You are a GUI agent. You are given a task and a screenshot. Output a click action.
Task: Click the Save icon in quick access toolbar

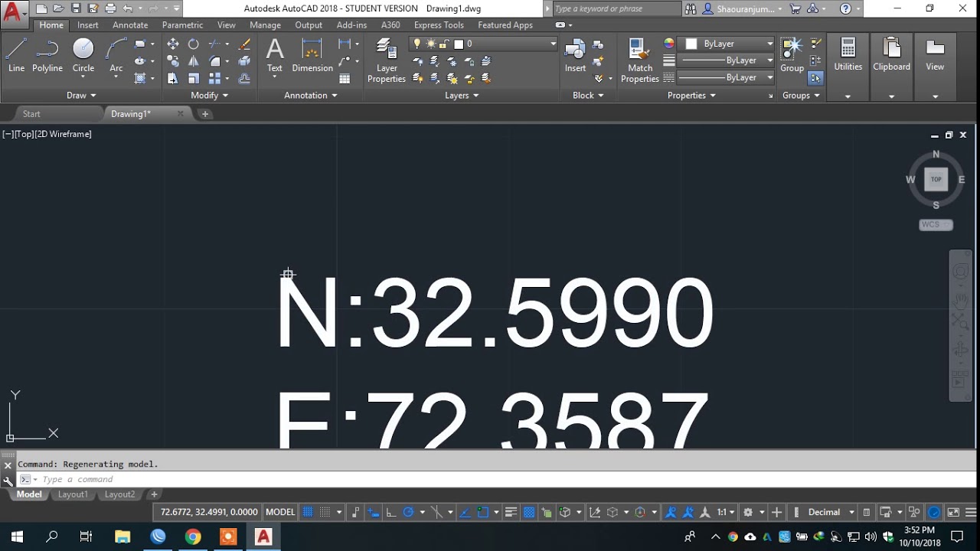76,8
